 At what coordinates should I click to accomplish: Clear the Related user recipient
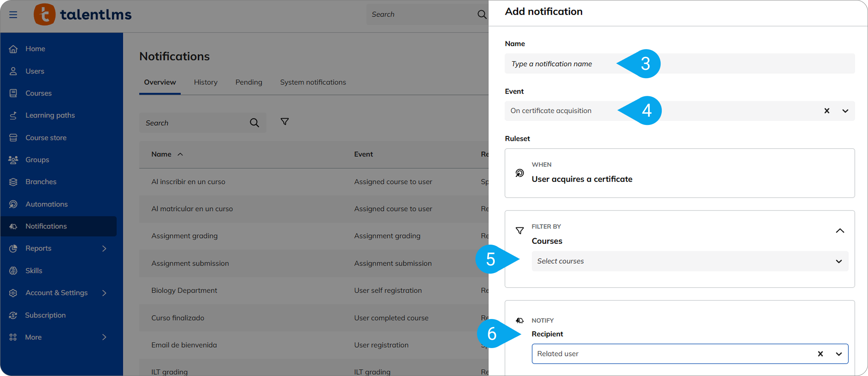pos(820,354)
